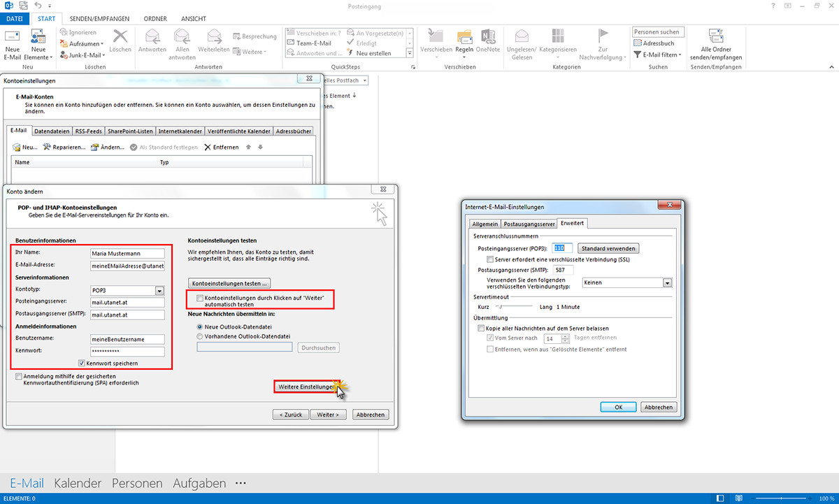
Task: Click the Kontoeinstellungen testen ... button
Action: tap(229, 283)
